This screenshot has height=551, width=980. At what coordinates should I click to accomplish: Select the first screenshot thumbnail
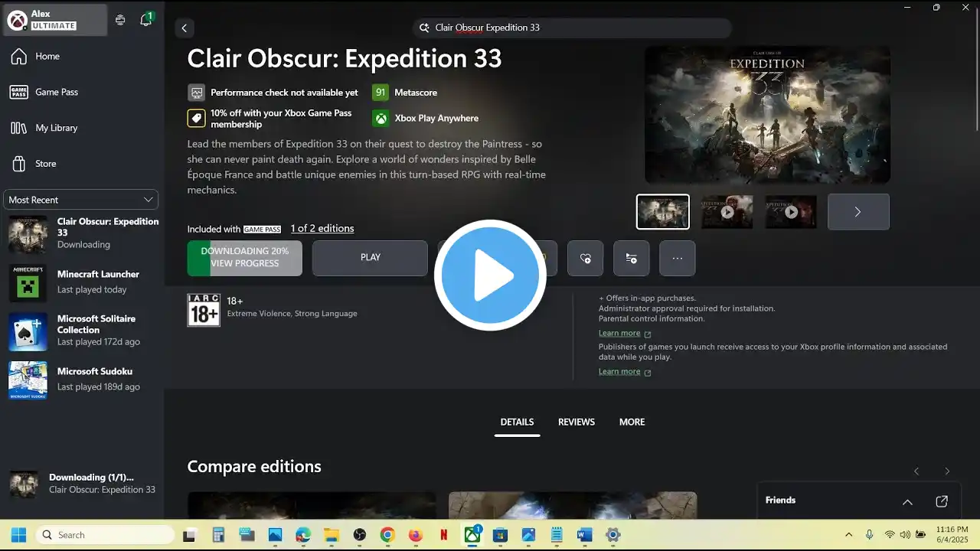click(663, 212)
